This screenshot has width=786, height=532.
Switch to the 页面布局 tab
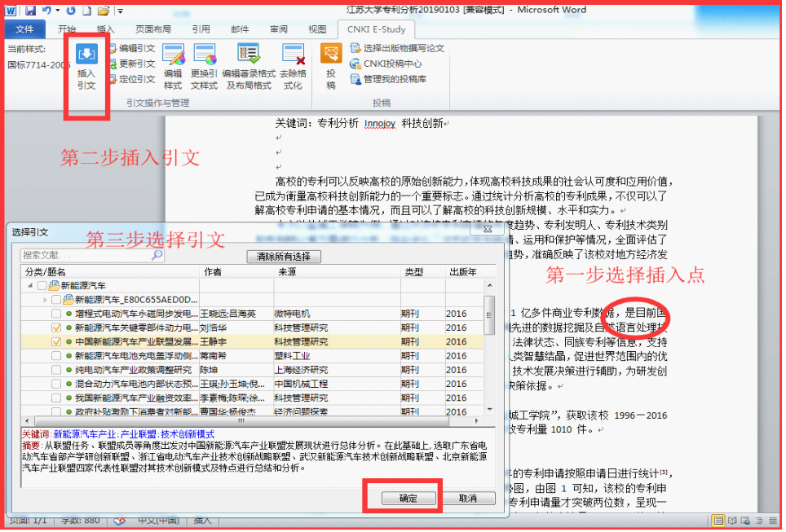(x=153, y=29)
